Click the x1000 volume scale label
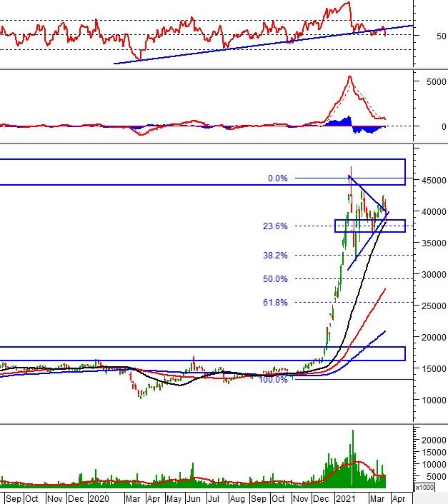The height and width of the screenshot is (504, 448). coord(424,488)
